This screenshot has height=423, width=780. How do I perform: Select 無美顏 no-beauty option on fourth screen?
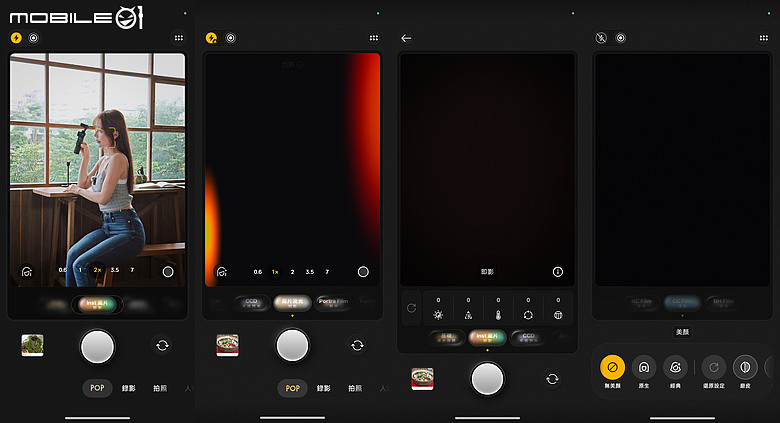pos(612,372)
